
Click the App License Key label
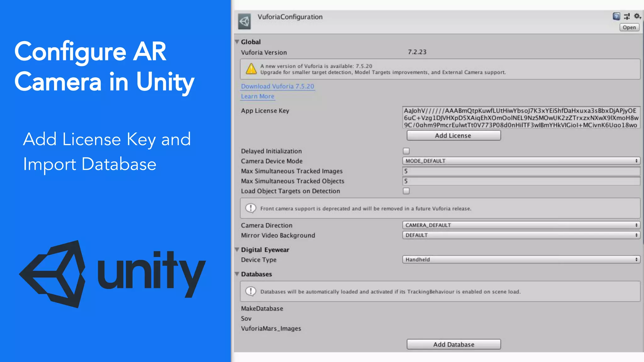click(x=265, y=111)
